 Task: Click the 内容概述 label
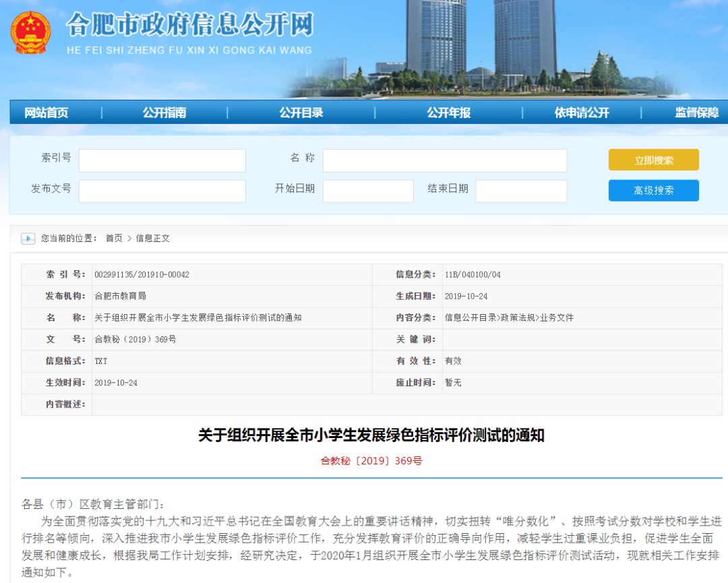coord(65,404)
